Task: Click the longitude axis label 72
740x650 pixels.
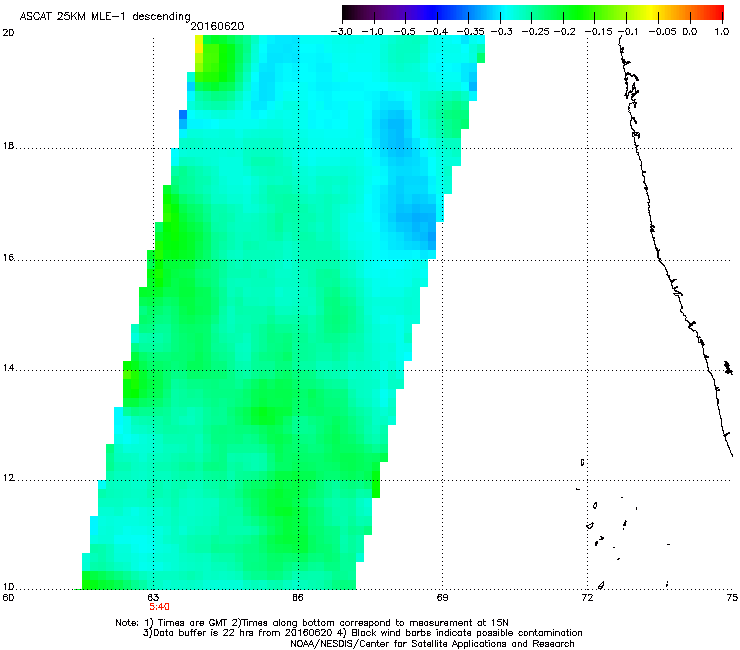Action: pyautogui.click(x=587, y=598)
